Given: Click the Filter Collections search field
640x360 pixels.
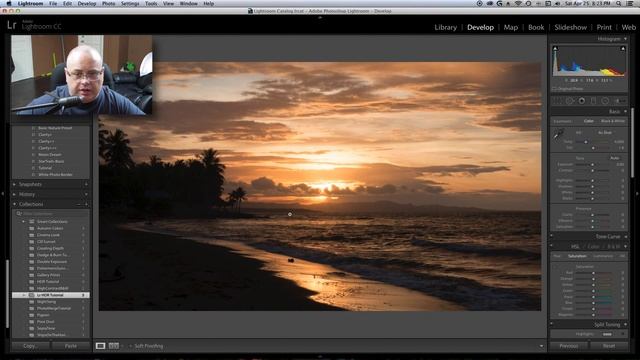Looking at the screenshot, I should point(52,213).
